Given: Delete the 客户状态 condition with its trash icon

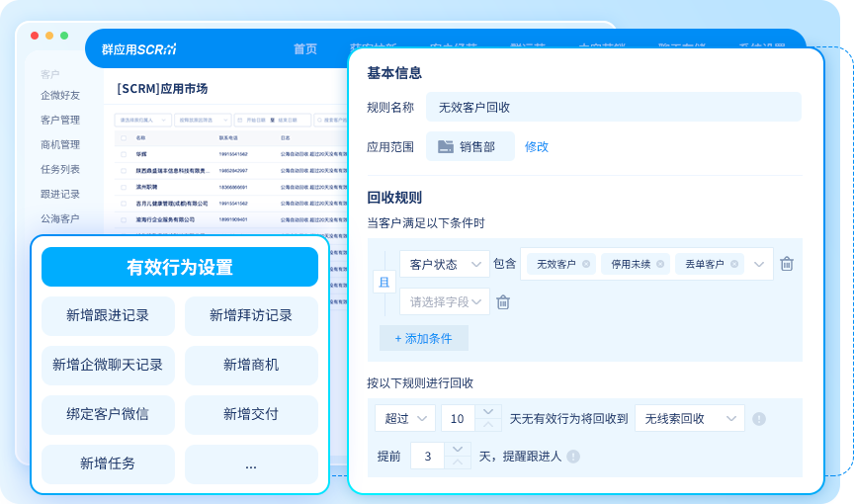Looking at the screenshot, I should coord(787,264).
